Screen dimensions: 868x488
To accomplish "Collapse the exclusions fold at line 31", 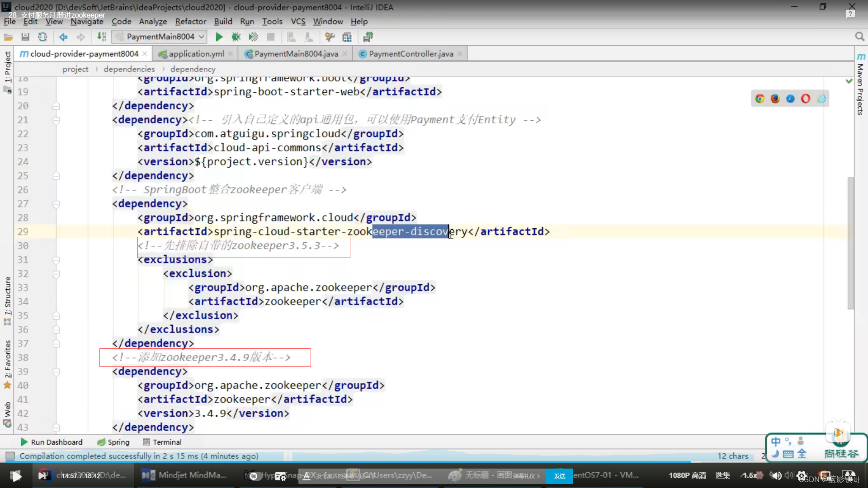I will (56, 260).
